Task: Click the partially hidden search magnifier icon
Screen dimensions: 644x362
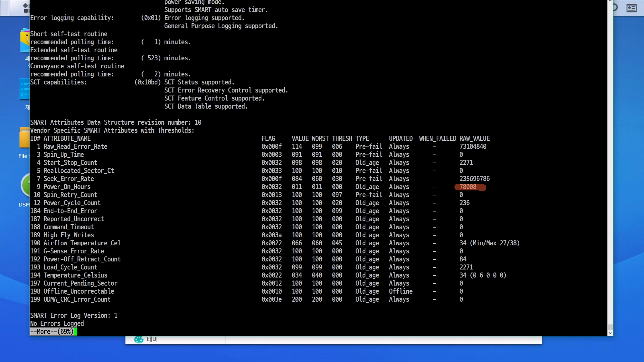Action: click(615, 7)
